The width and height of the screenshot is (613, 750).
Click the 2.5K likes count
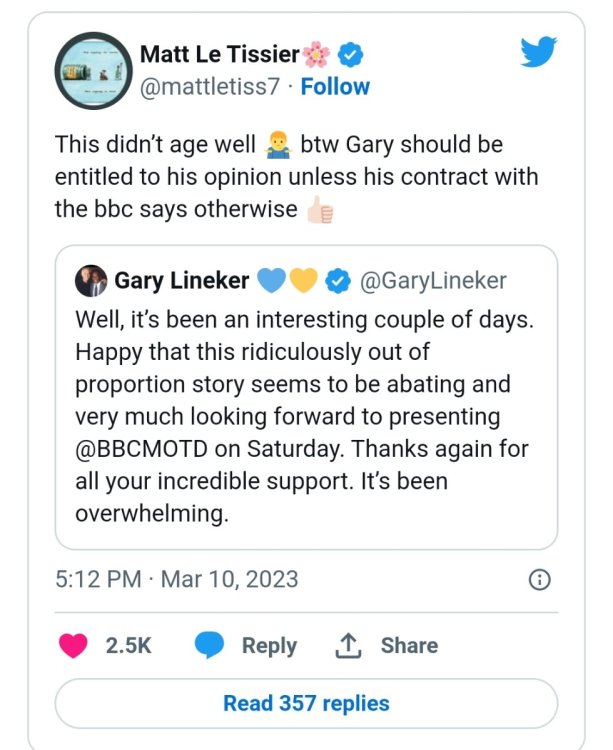click(x=128, y=646)
